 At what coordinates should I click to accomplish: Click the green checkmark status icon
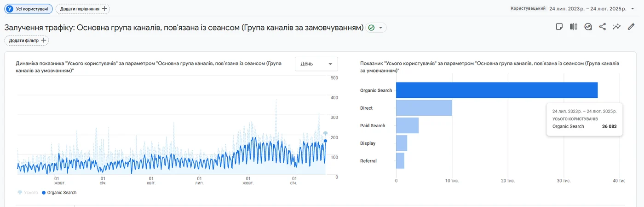point(371,28)
